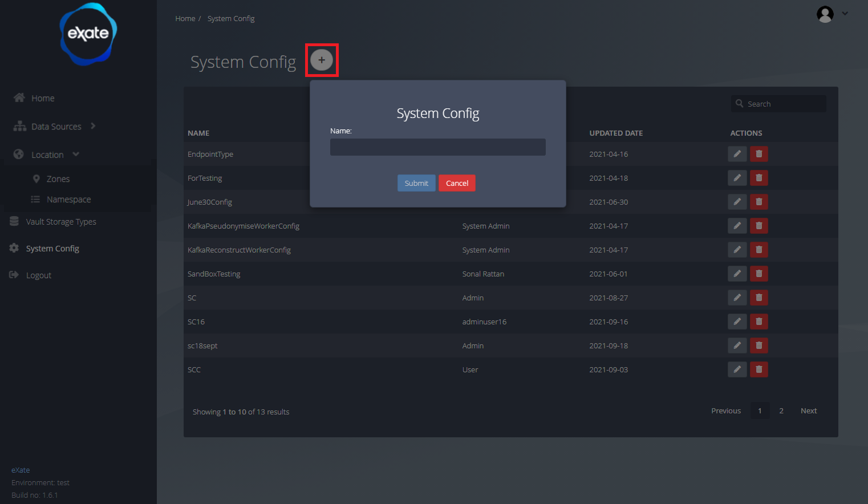Go to page 2 of results
The width and height of the screenshot is (868, 504).
781,411
